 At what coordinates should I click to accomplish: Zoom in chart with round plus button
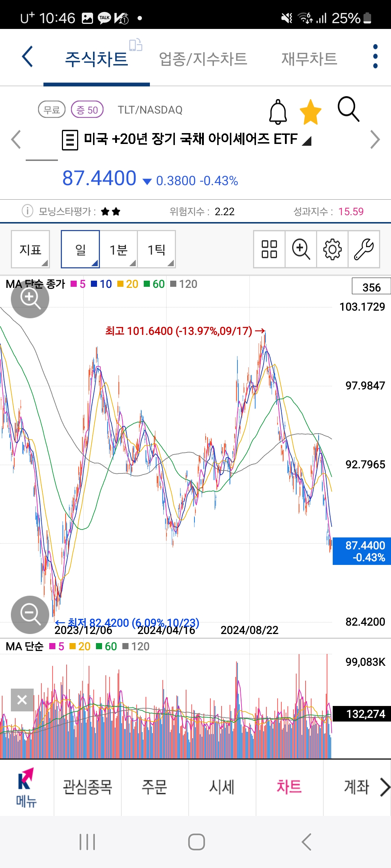30,299
